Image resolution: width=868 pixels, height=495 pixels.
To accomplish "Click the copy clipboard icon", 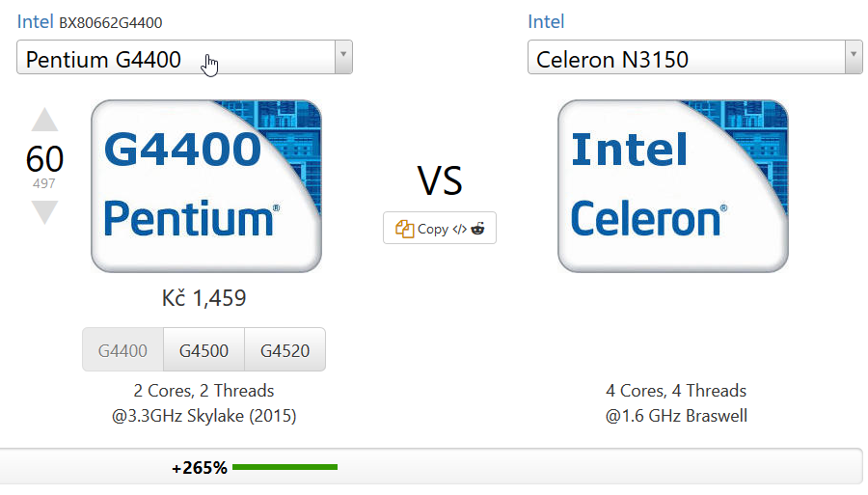I will [x=404, y=229].
